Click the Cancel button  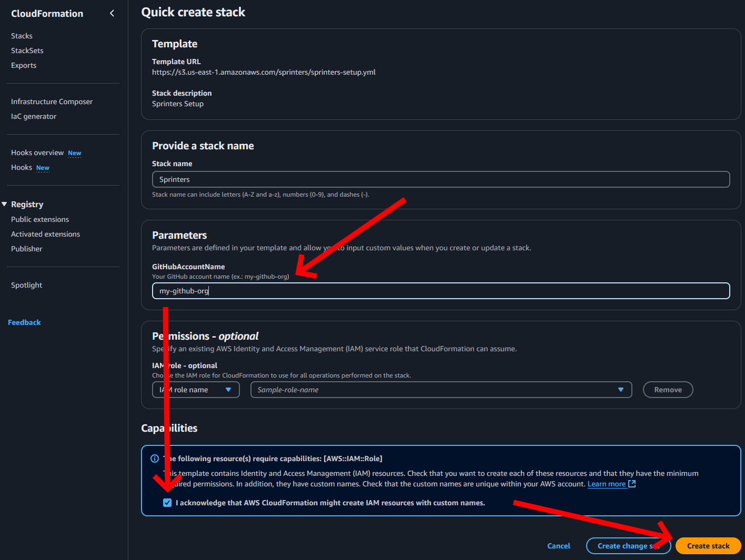point(559,546)
